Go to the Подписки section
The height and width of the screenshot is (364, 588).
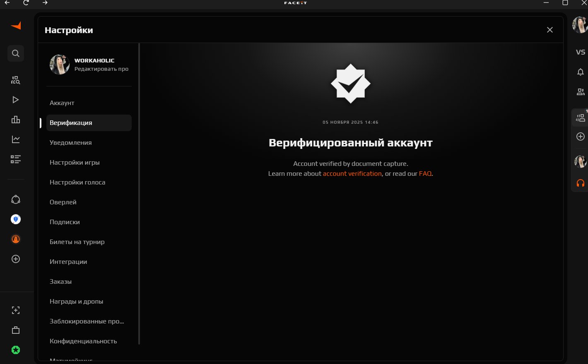(x=89, y=222)
